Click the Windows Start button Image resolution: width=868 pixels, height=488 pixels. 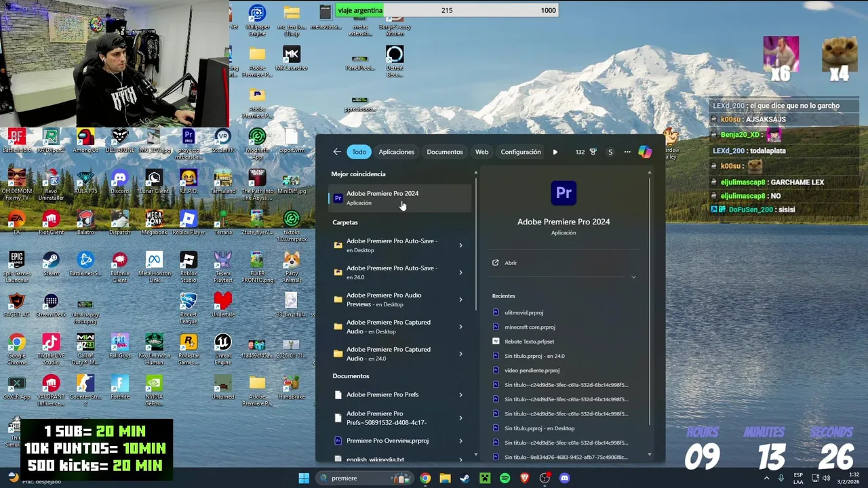(x=304, y=478)
